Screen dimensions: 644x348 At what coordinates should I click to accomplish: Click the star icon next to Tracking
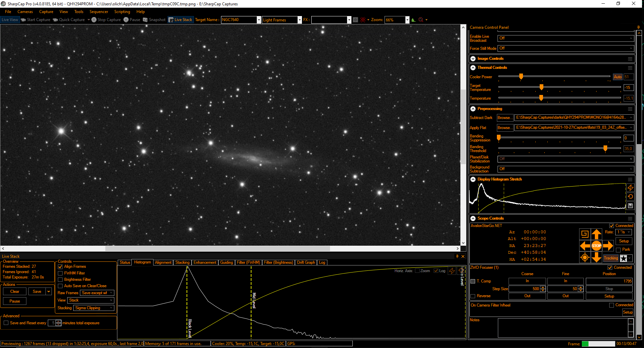click(624, 258)
